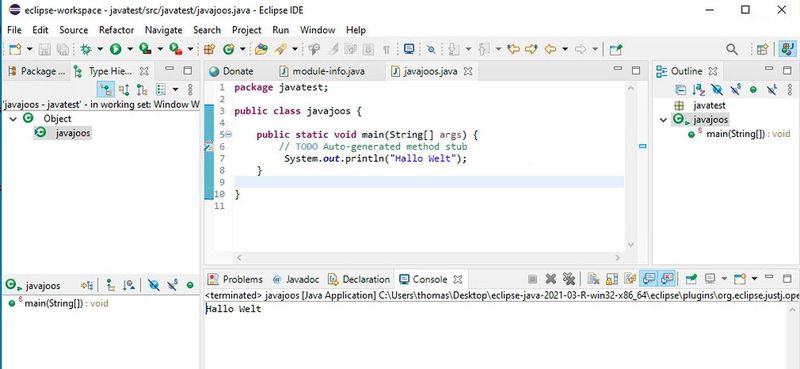Toggle alphabetical Sort in Outline view
Viewport: 800px width, 369px height.
pos(698,90)
